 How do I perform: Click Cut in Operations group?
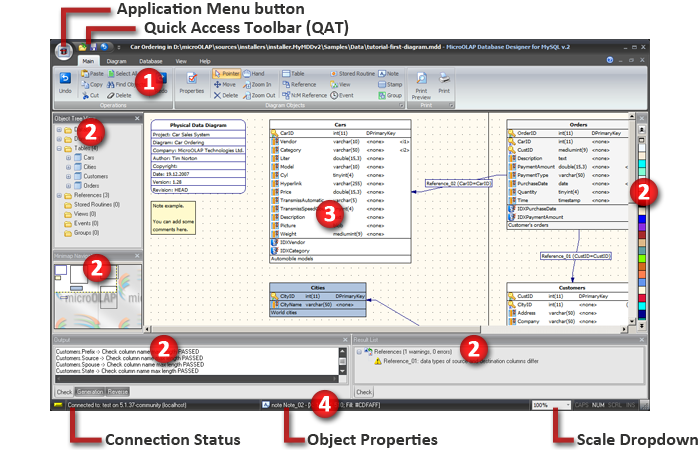coord(91,95)
